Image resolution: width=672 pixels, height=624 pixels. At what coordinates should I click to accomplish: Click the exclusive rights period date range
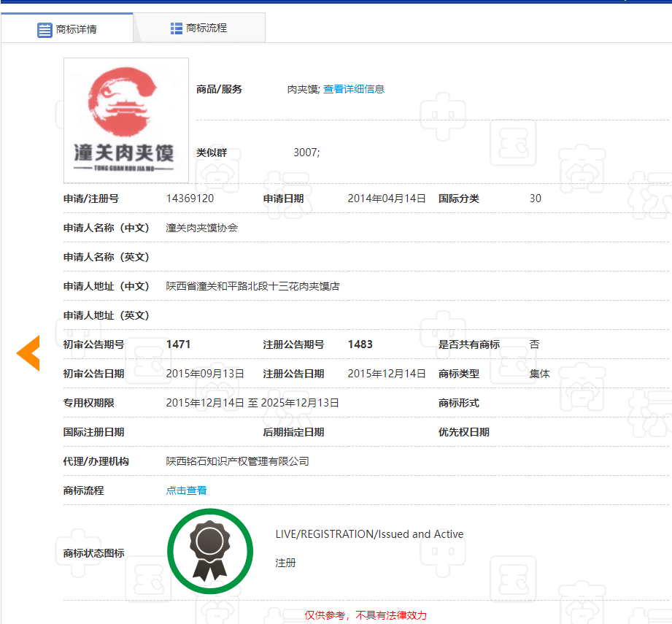point(252,403)
